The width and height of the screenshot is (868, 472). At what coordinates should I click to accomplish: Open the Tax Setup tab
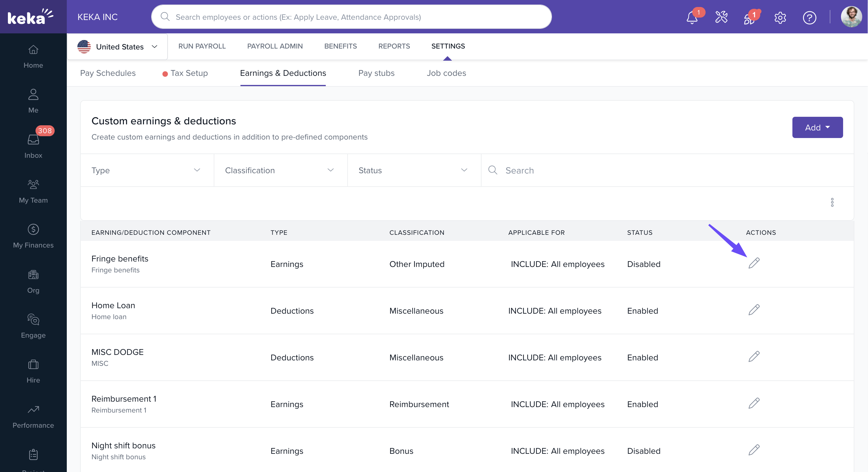189,73
